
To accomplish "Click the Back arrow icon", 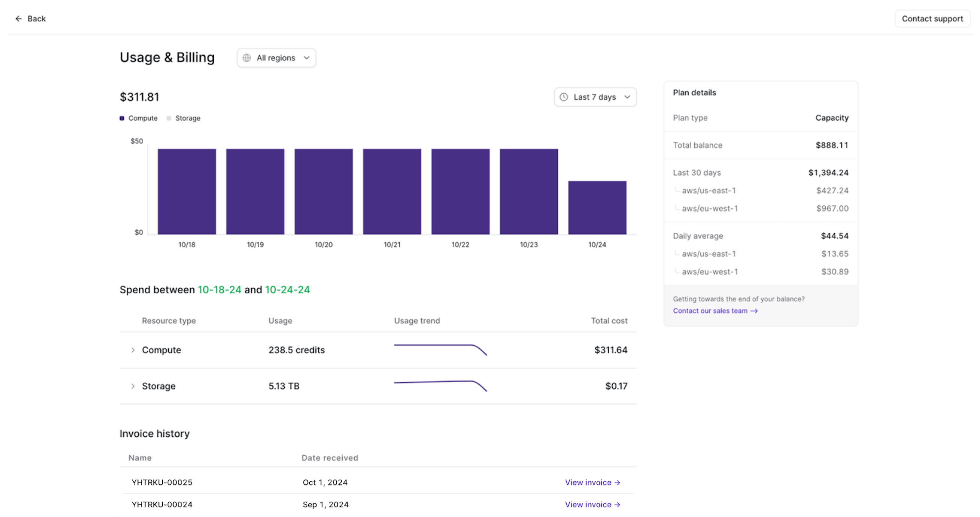I will coord(18,19).
